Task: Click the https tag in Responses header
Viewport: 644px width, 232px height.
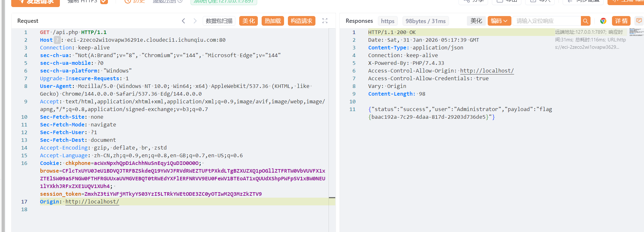Action: 387,21
